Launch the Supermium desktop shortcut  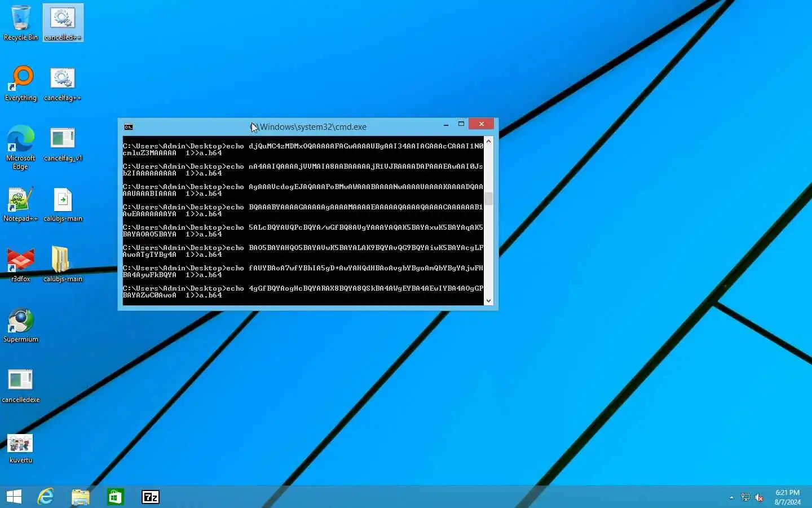pyautogui.click(x=21, y=325)
